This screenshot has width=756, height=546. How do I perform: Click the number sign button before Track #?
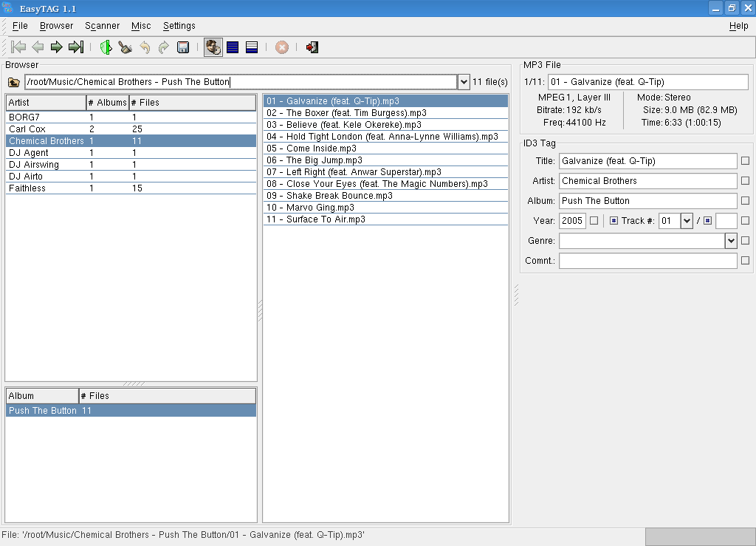point(614,221)
